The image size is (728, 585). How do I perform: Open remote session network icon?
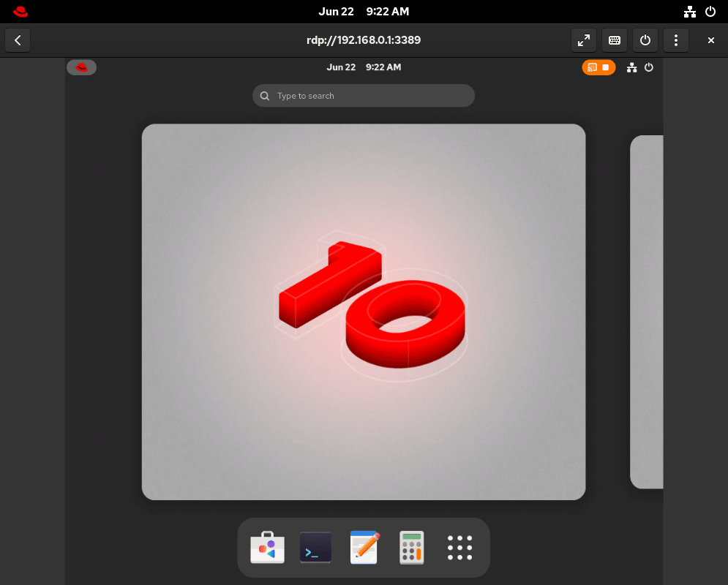click(x=632, y=68)
